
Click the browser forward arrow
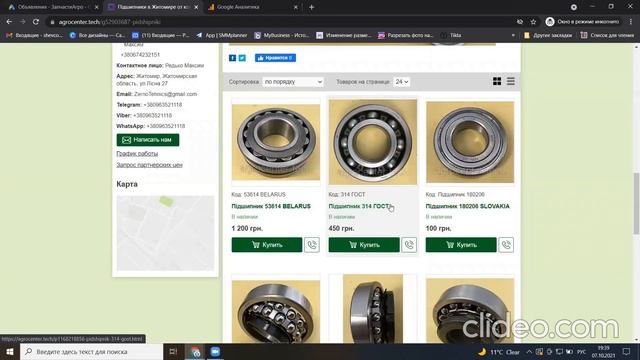pos(22,22)
